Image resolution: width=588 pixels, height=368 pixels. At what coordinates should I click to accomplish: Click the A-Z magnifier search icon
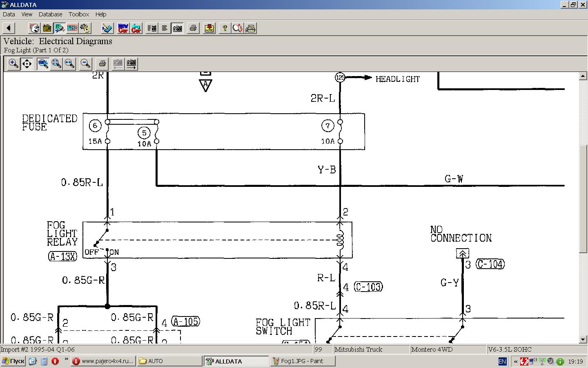238,28
